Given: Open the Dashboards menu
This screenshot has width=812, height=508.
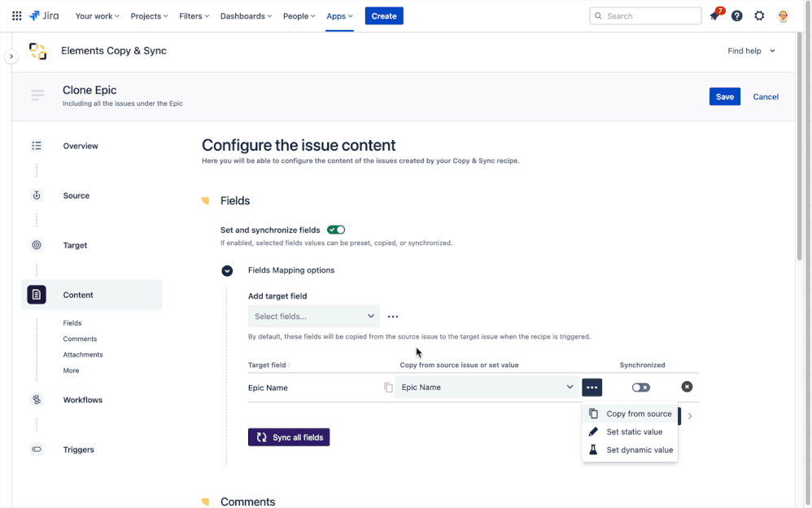Looking at the screenshot, I should pos(246,16).
